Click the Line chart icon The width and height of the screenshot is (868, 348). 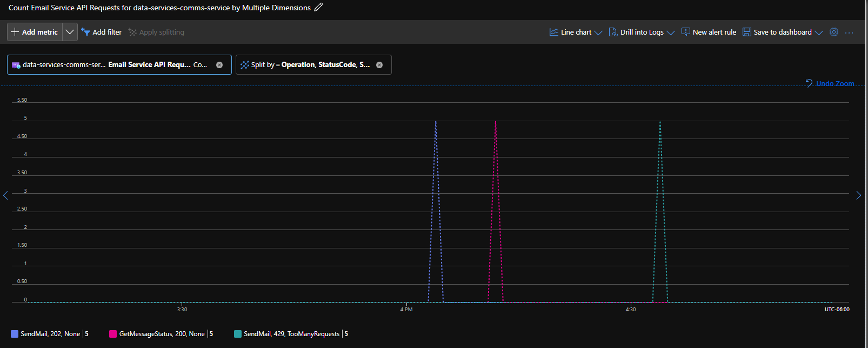[x=554, y=32]
